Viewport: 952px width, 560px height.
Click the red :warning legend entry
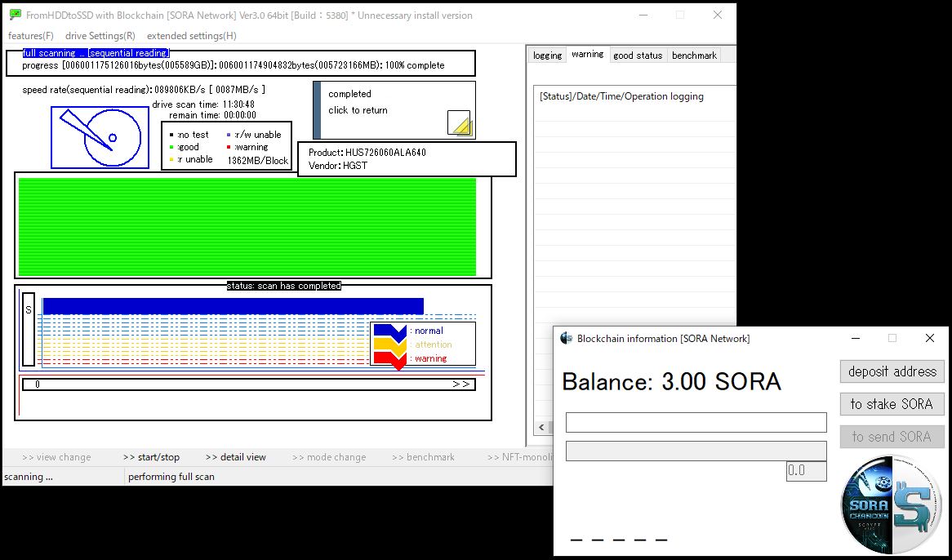[247, 147]
